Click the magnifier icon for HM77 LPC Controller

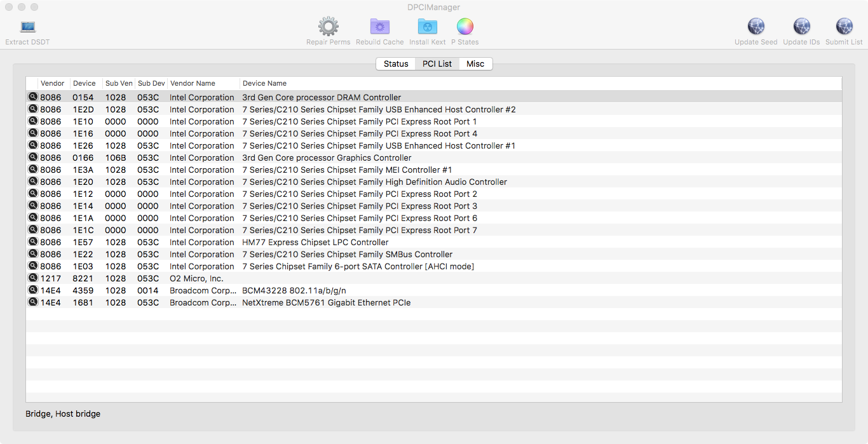point(33,241)
